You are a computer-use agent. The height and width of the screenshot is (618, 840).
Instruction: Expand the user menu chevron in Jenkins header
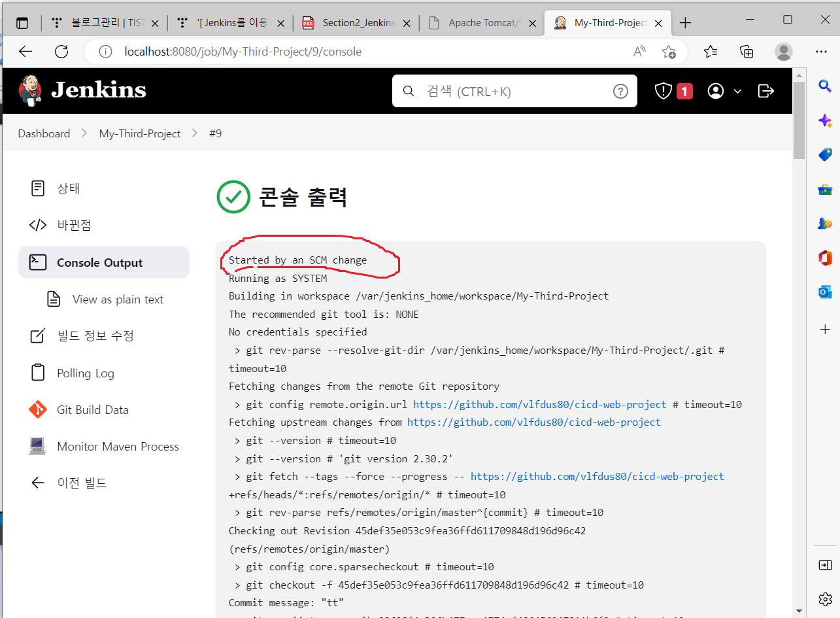[x=737, y=92]
